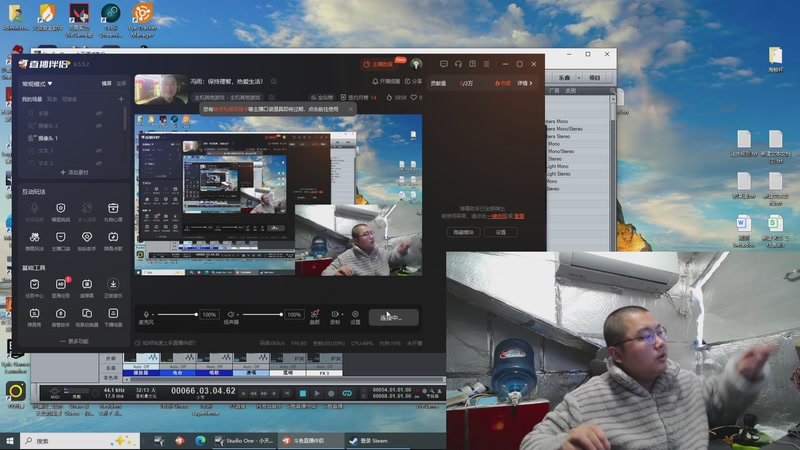The height and width of the screenshot is (450, 800).
Task: Open the 房管助手 room manager assistant
Action: point(61,313)
